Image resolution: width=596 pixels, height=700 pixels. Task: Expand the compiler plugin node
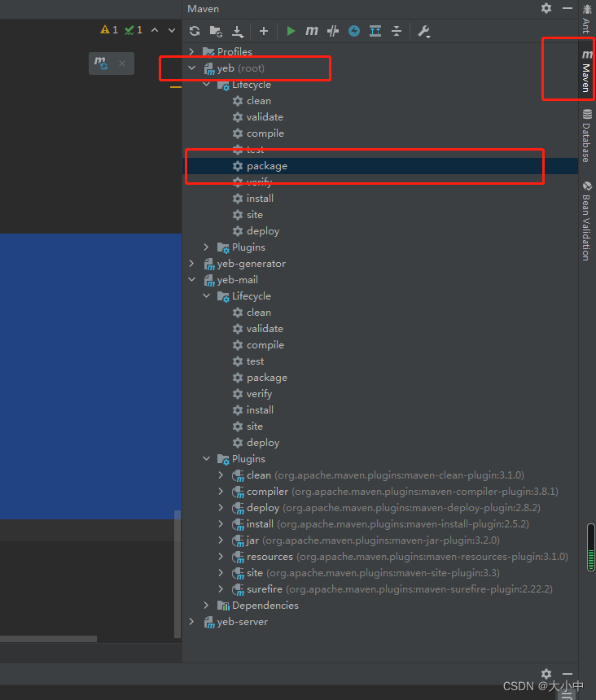click(221, 491)
